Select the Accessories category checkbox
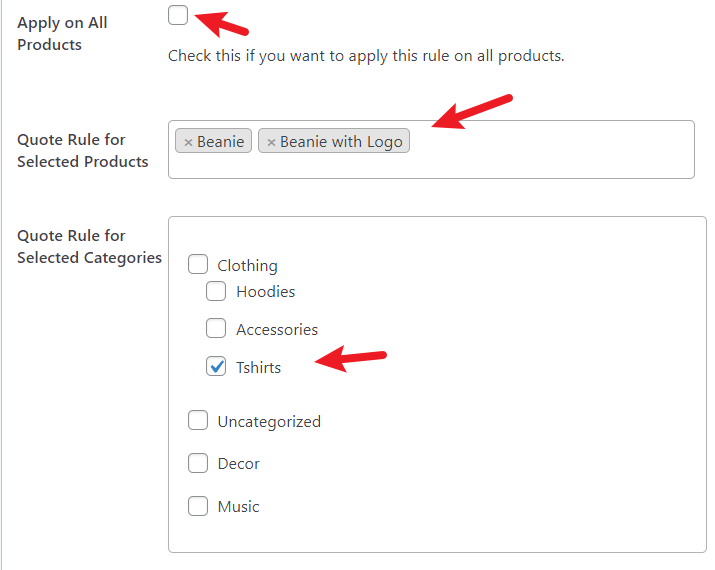 pos(216,328)
